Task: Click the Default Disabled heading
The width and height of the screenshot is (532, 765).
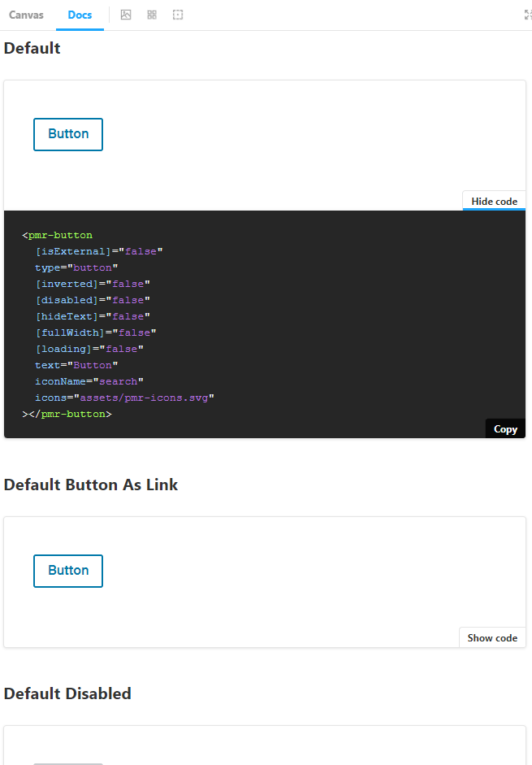Action: tap(67, 693)
